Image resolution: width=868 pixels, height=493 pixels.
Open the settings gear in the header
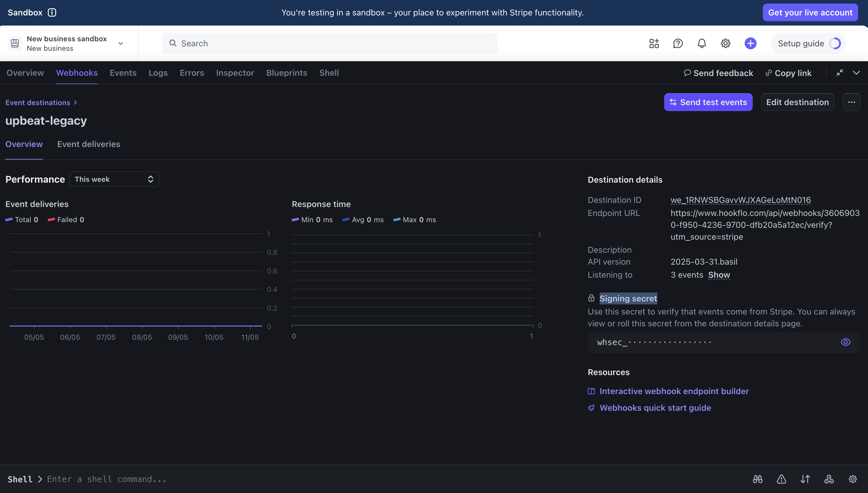725,43
